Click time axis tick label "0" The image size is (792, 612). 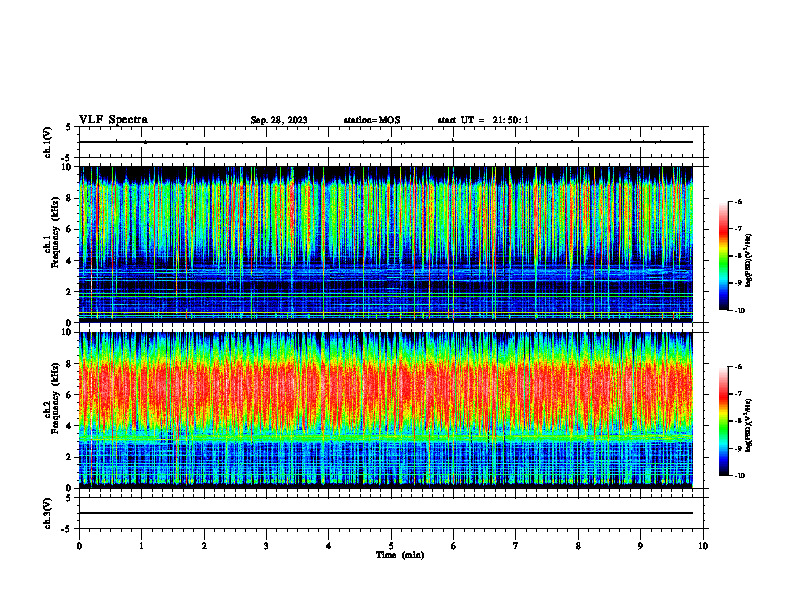[79, 546]
